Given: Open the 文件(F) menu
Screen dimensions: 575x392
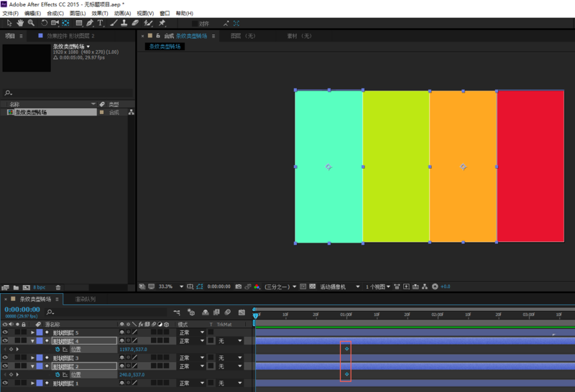Looking at the screenshot, I should click(10, 13).
